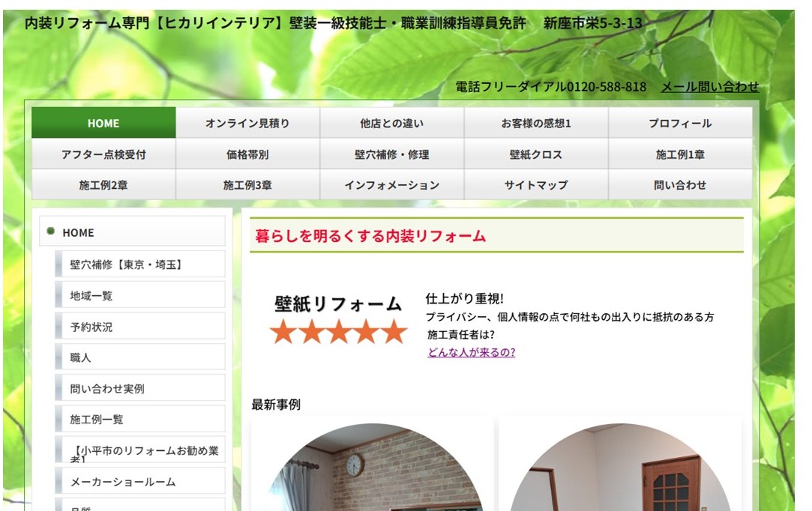Click the 施工責任者は? text
This screenshot has height=511, width=812.
coord(461,334)
